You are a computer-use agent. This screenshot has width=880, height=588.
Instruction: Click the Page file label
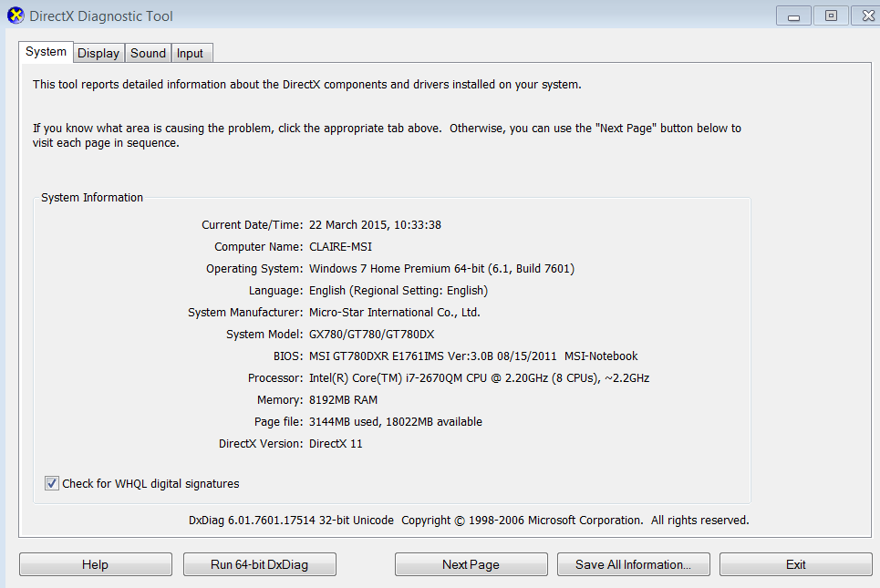[278, 422]
